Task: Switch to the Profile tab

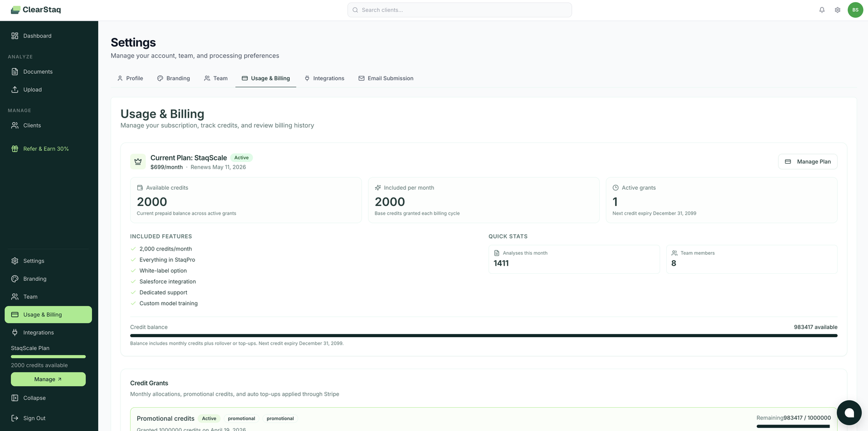Action: coord(130,79)
